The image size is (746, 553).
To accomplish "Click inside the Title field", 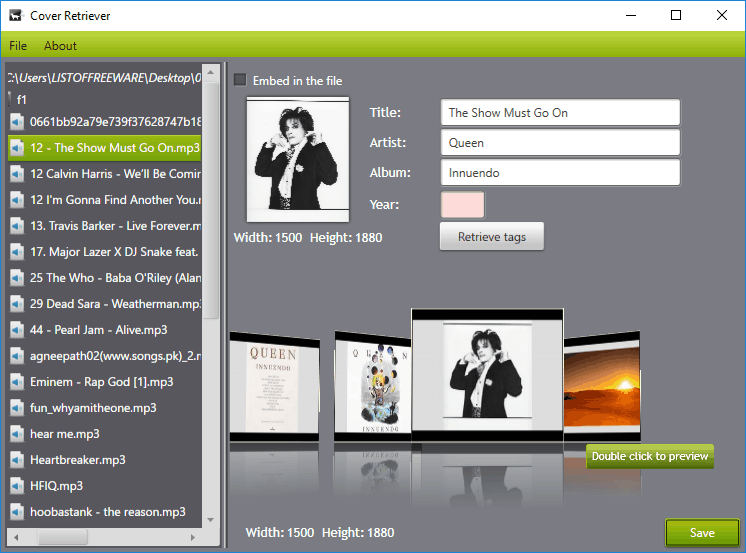I will (x=560, y=113).
